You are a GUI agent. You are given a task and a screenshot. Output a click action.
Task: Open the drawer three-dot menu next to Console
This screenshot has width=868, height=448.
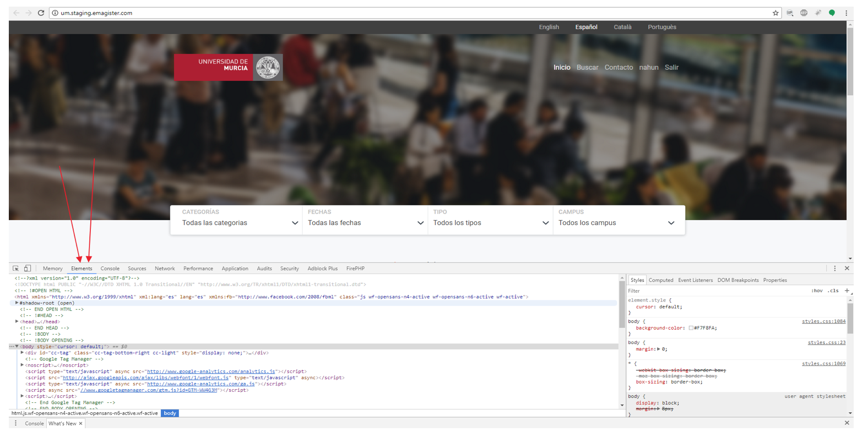click(x=15, y=423)
